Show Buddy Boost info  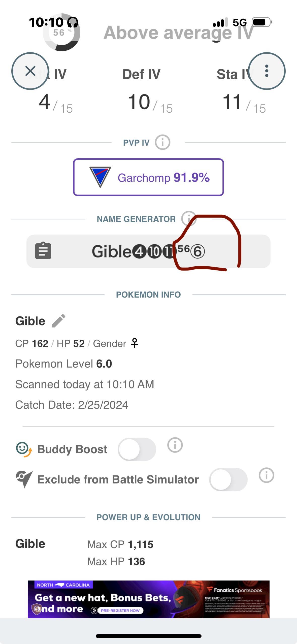175,445
